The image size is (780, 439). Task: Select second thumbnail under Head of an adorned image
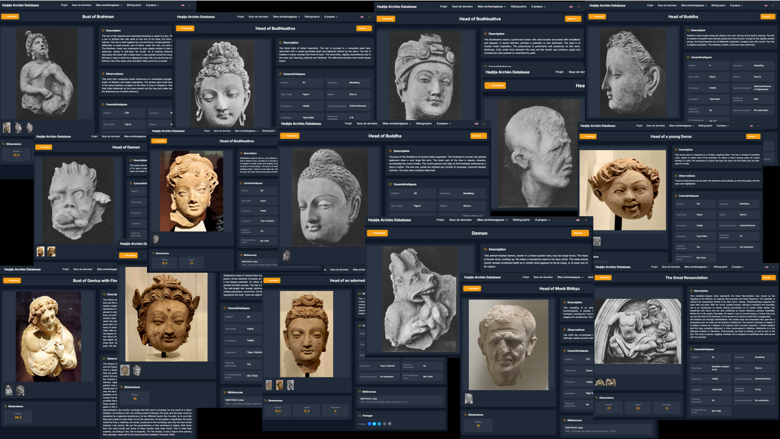pyautogui.click(x=280, y=385)
